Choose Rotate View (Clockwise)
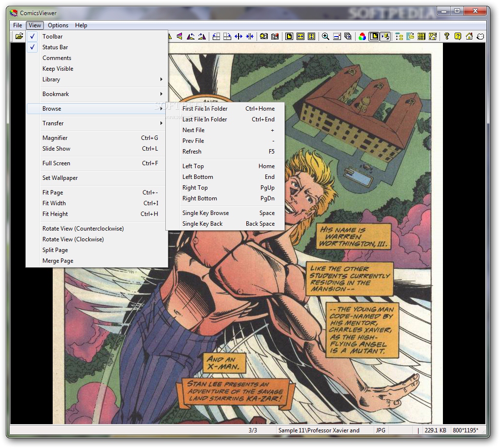Viewport: 500px width, 448px height. [97, 240]
